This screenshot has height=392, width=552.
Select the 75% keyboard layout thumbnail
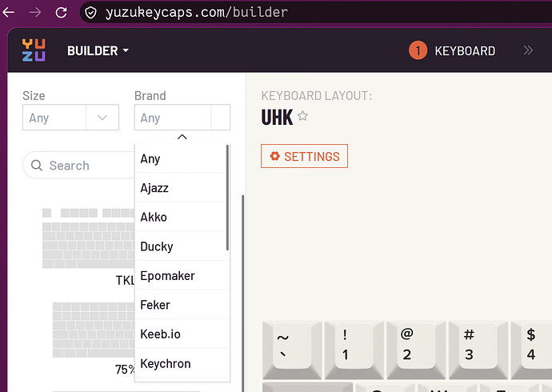[x=94, y=330]
